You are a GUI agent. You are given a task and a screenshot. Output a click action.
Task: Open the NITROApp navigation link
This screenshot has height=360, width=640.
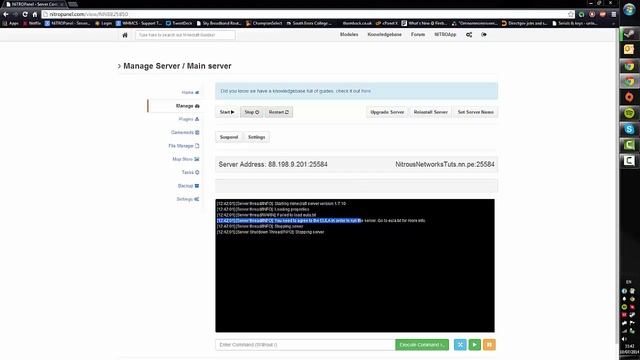(445, 35)
